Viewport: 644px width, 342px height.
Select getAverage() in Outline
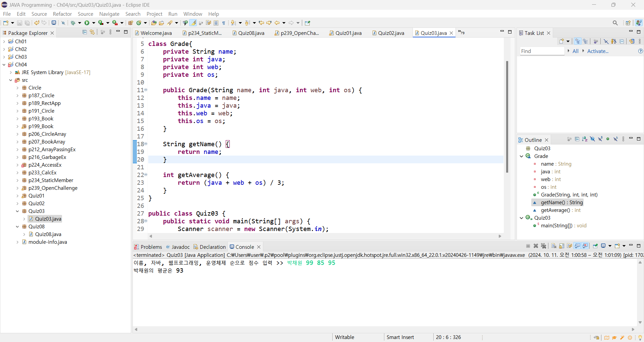coord(561,210)
